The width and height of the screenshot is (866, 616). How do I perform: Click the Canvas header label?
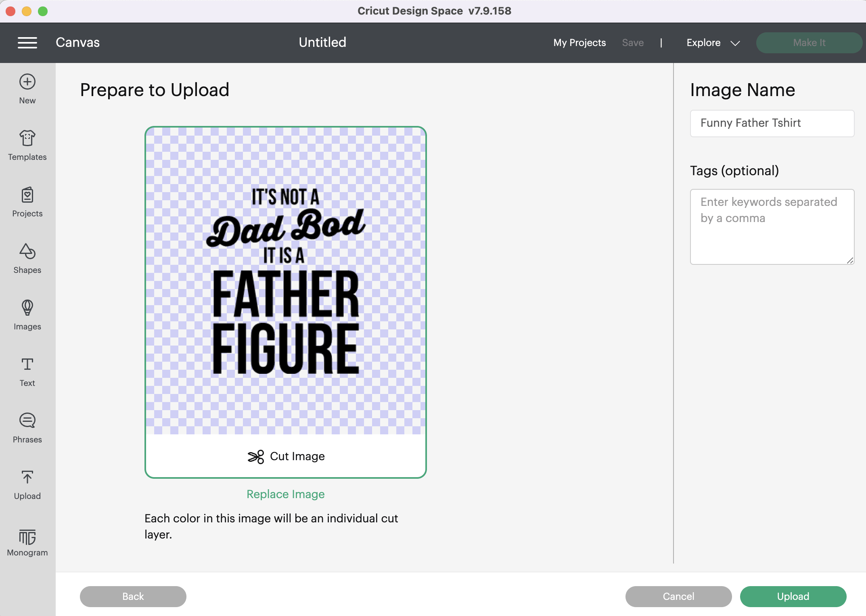[x=77, y=42]
